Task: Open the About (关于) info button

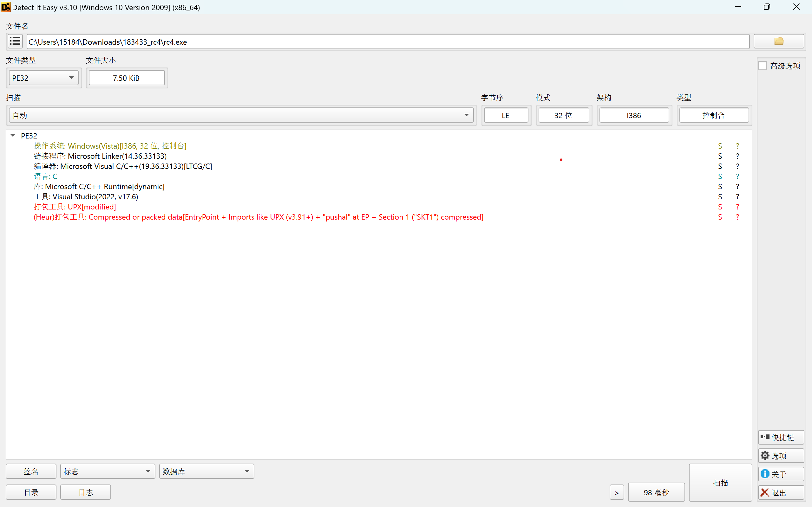Action: point(781,474)
